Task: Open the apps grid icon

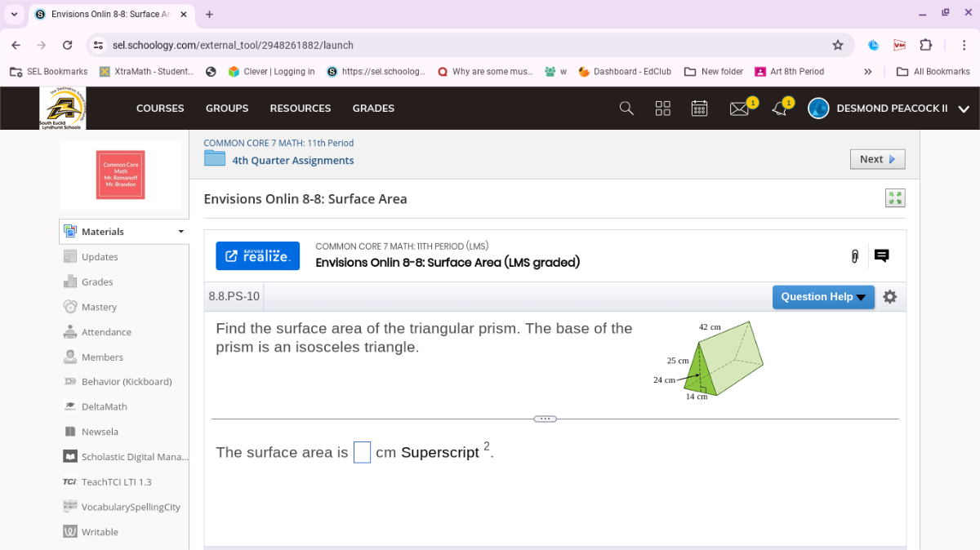Action: (x=662, y=108)
